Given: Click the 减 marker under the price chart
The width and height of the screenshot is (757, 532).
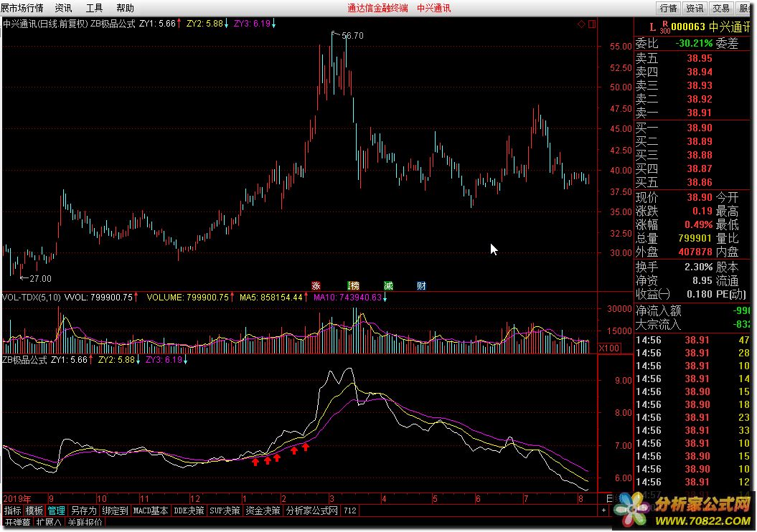Looking at the screenshot, I should [x=388, y=286].
